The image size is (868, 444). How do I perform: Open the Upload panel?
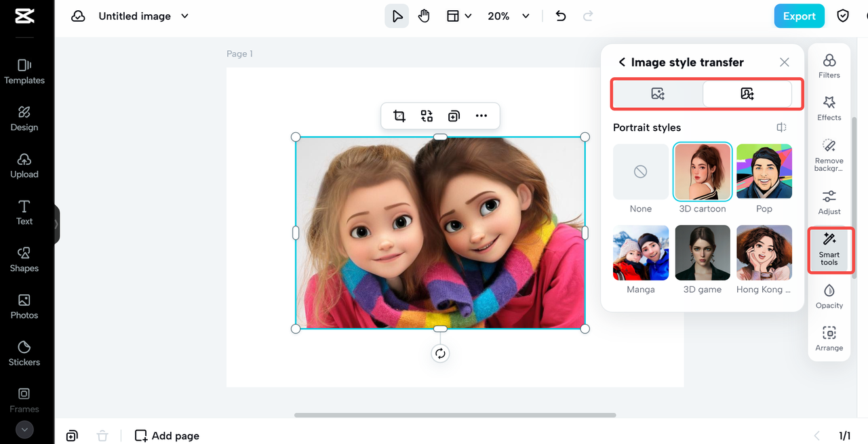(24, 165)
